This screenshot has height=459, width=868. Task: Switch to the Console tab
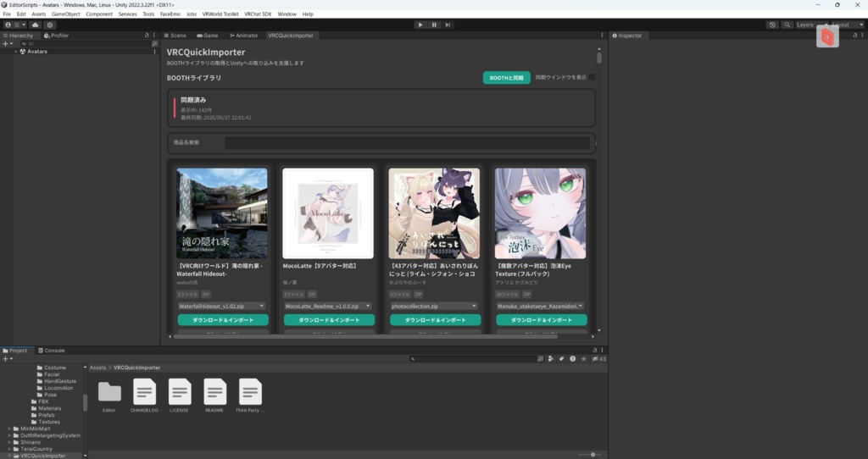(x=52, y=351)
